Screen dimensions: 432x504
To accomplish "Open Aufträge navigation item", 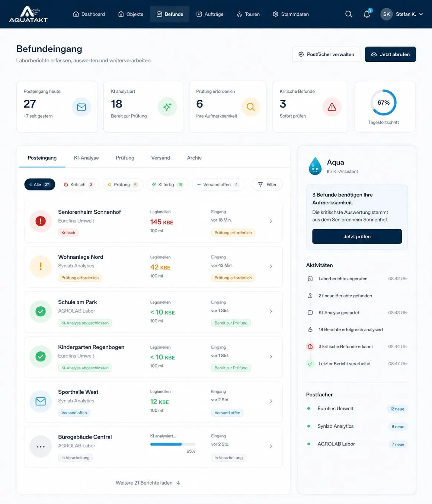I will (x=210, y=14).
